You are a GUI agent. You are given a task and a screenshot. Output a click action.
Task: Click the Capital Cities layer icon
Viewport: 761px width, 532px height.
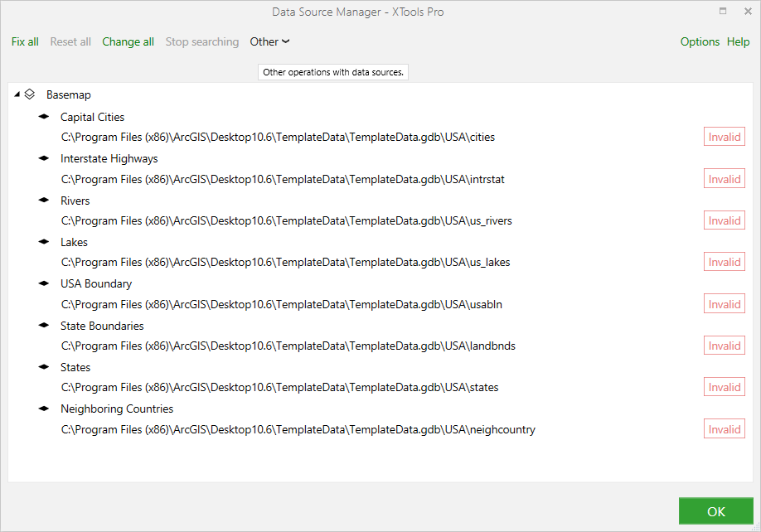44,116
